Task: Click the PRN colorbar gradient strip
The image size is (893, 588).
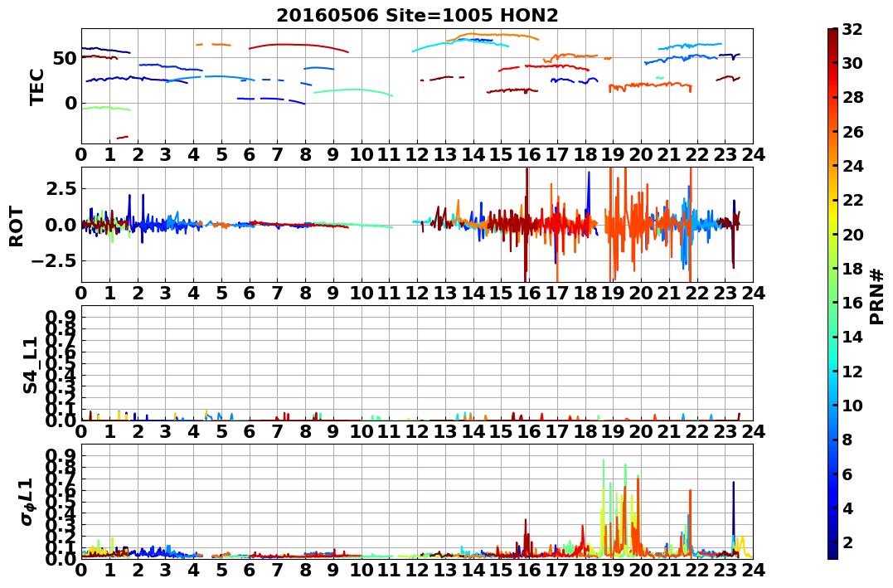Action: (x=832, y=293)
